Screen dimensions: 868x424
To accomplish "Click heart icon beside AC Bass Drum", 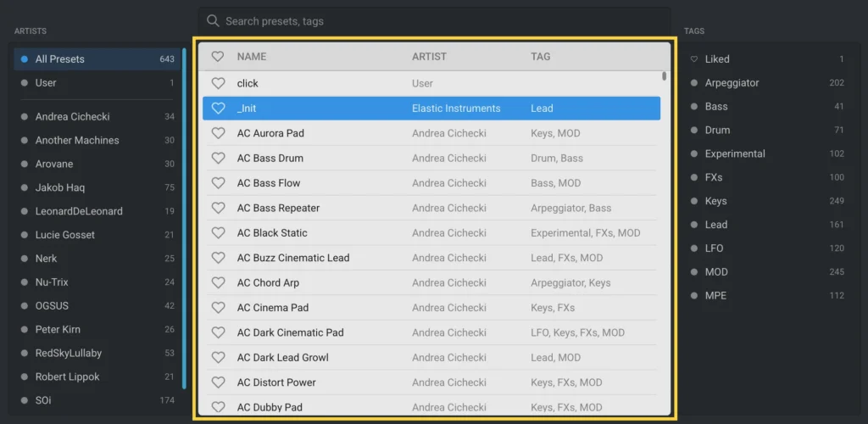I will click(218, 159).
